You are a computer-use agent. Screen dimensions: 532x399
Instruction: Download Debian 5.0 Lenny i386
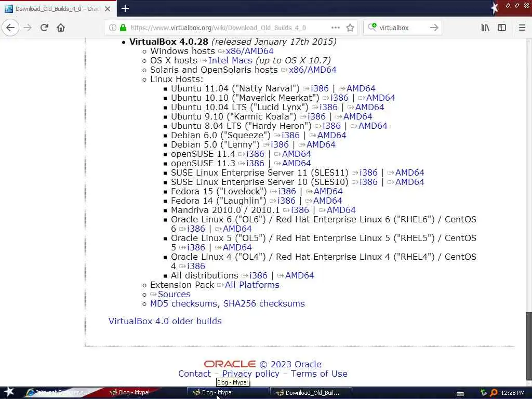point(280,144)
